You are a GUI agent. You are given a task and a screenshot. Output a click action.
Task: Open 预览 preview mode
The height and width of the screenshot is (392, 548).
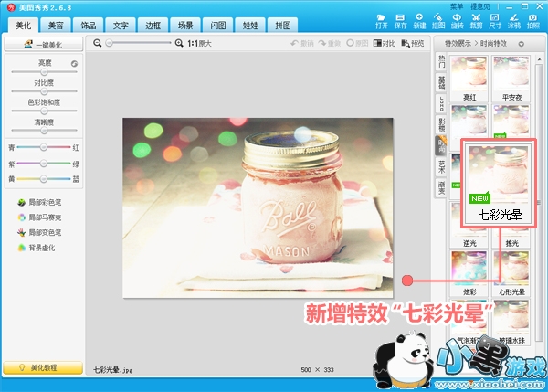(x=413, y=43)
